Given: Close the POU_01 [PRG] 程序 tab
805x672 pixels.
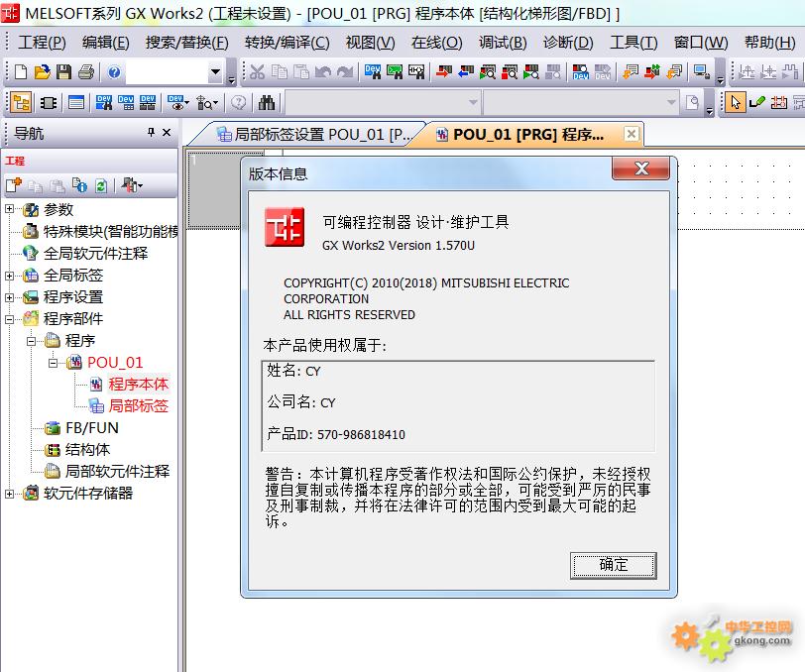Looking at the screenshot, I should point(632,134).
